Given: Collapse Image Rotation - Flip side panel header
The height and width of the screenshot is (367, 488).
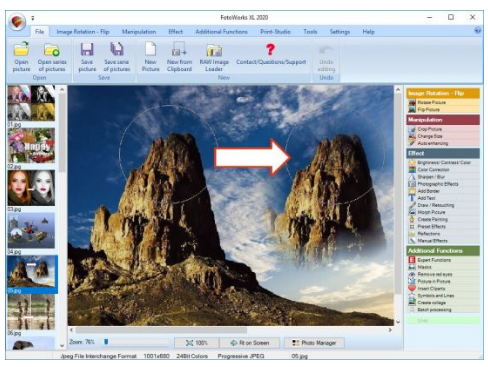Looking at the screenshot, I should (x=443, y=93).
